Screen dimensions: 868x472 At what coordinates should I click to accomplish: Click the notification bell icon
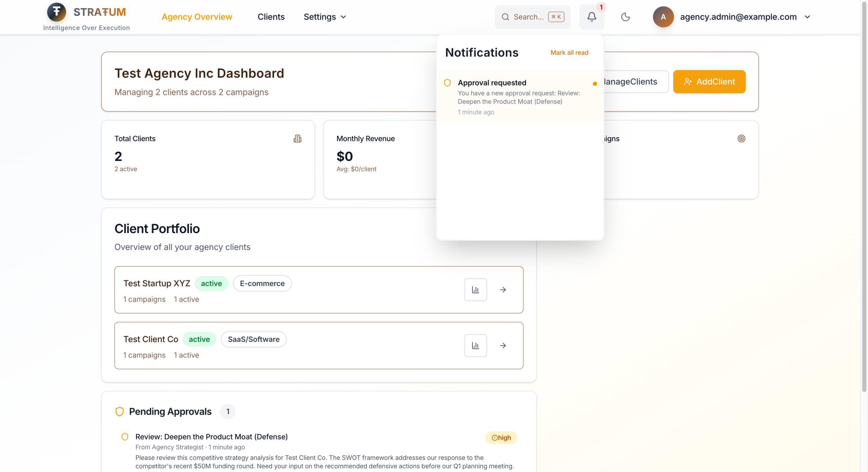pos(591,17)
